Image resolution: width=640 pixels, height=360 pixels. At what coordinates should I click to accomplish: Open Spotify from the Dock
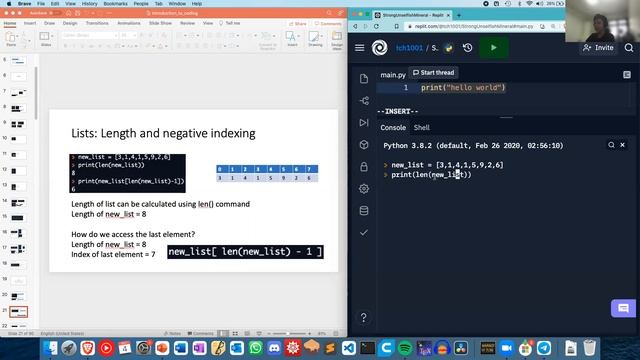pos(405,348)
